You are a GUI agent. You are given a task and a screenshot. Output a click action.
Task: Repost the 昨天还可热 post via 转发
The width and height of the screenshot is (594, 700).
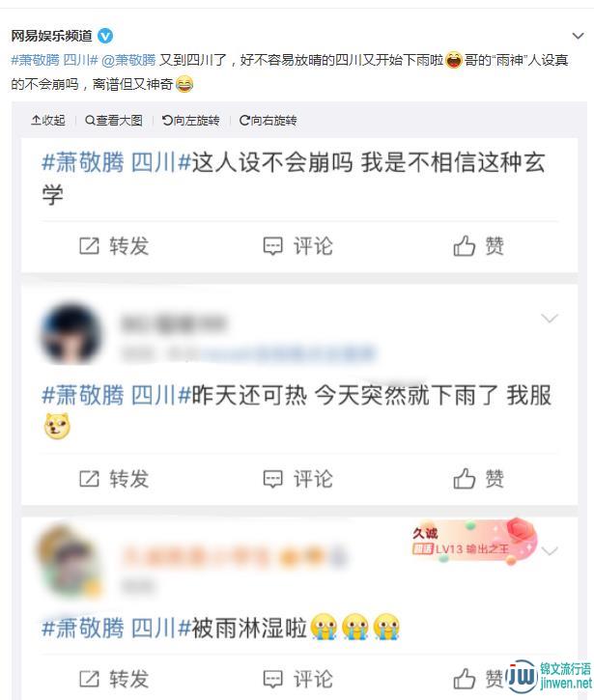[x=114, y=479]
